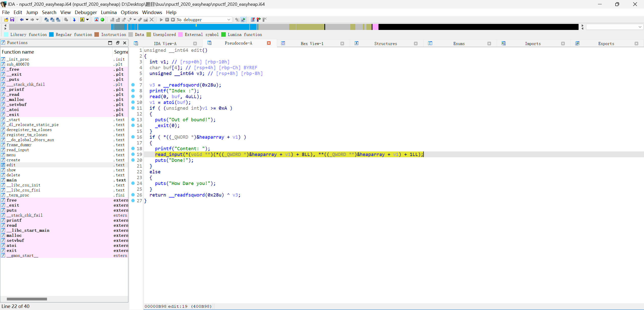Select the delete function row
644x310 pixels.
[64, 175]
